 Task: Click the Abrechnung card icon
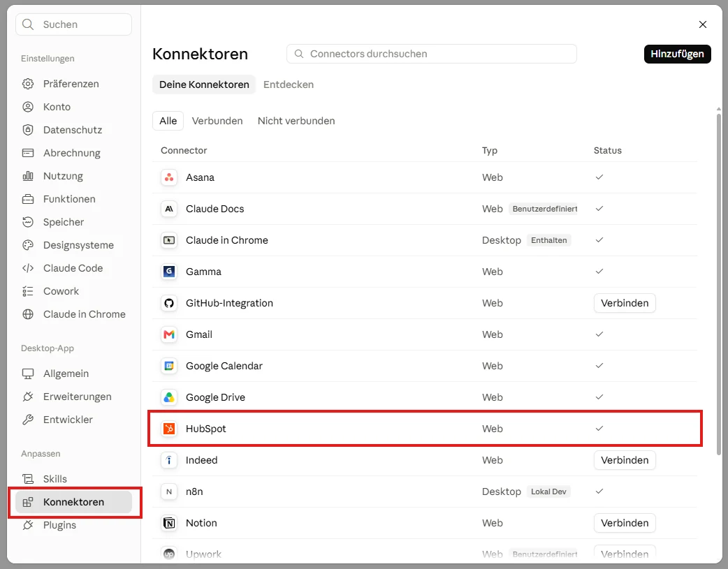28,153
